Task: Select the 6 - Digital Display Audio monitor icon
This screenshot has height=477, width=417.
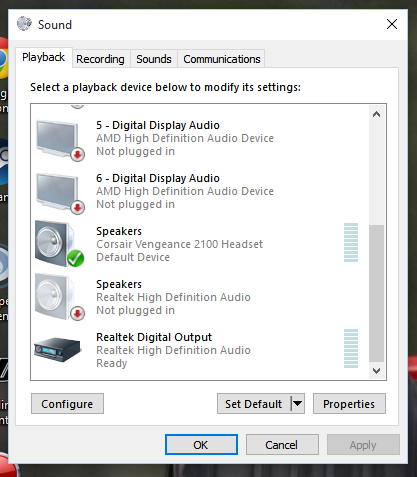Action: 59,193
